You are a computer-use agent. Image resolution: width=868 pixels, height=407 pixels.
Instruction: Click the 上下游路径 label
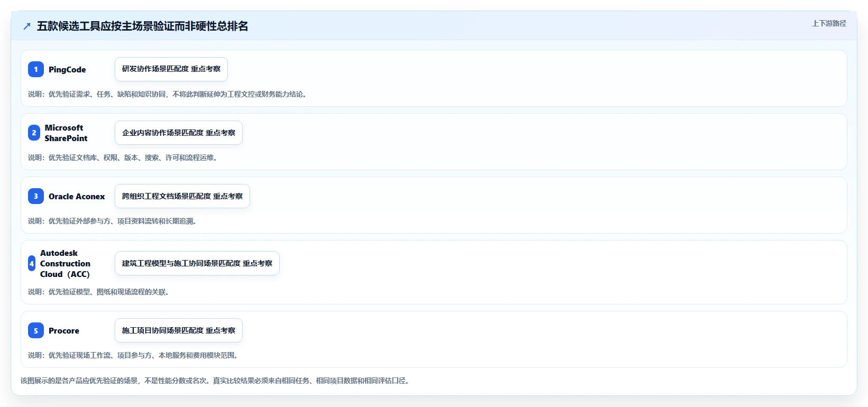point(829,23)
